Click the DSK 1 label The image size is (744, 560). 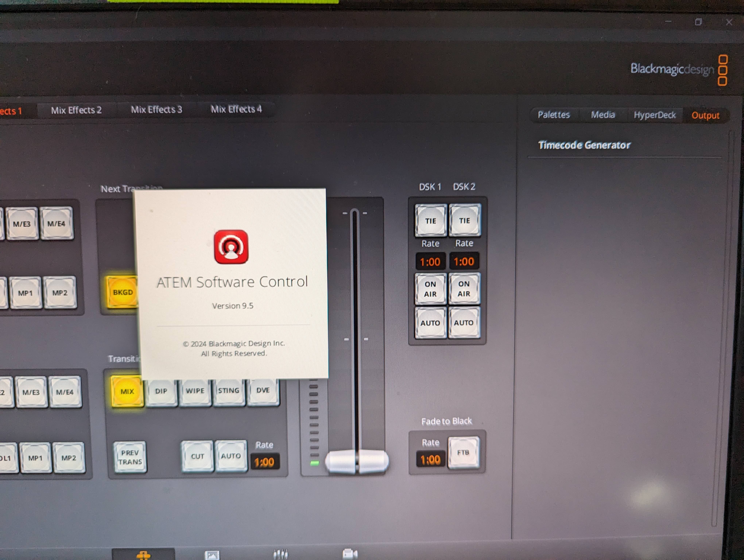[x=430, y=187]
